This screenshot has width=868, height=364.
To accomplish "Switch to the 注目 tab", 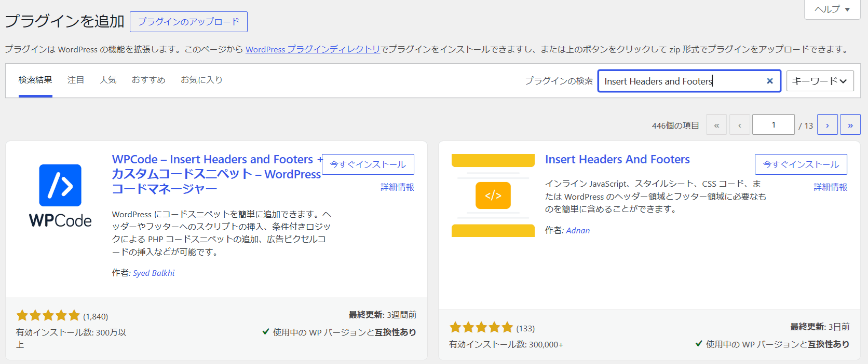I will 76,80.
